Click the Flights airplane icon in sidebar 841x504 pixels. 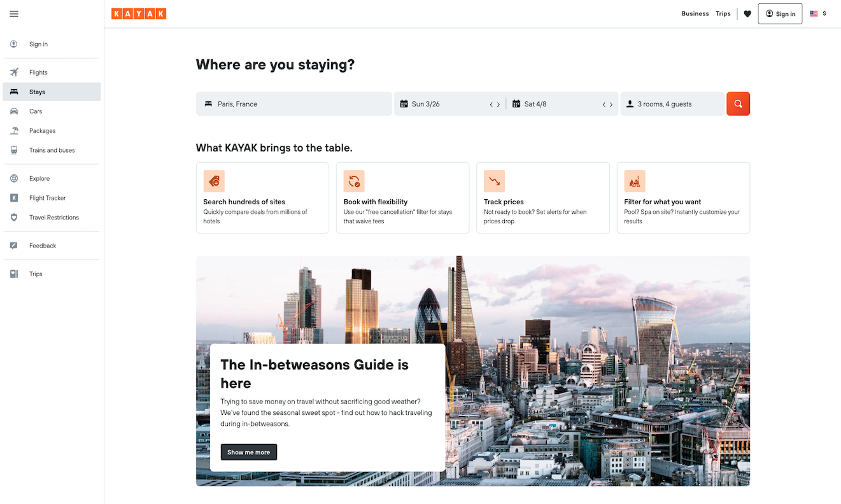[x=14, y=72]
